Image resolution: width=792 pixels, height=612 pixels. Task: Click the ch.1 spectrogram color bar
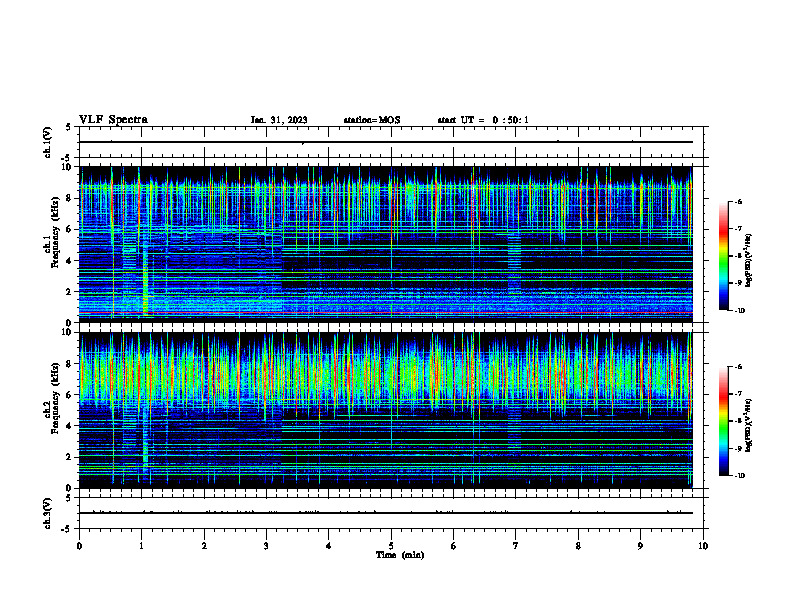723,256
